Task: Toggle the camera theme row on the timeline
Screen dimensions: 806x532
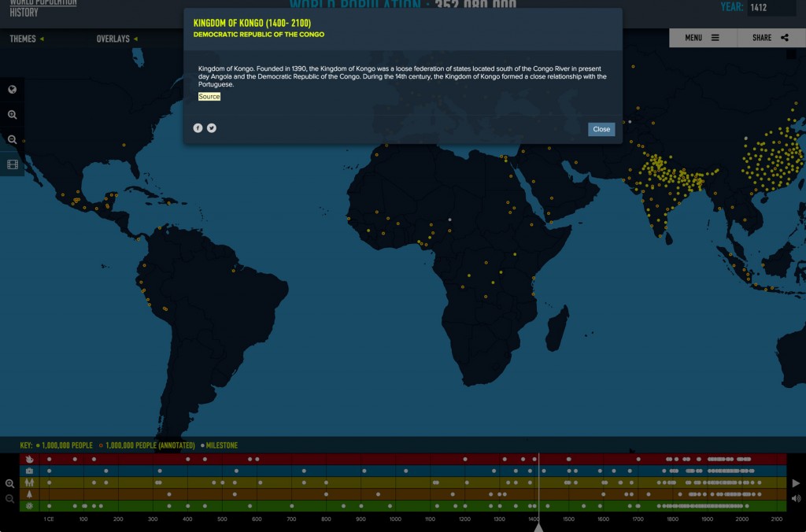Action: pyautogui.click(x=30, y=471)
